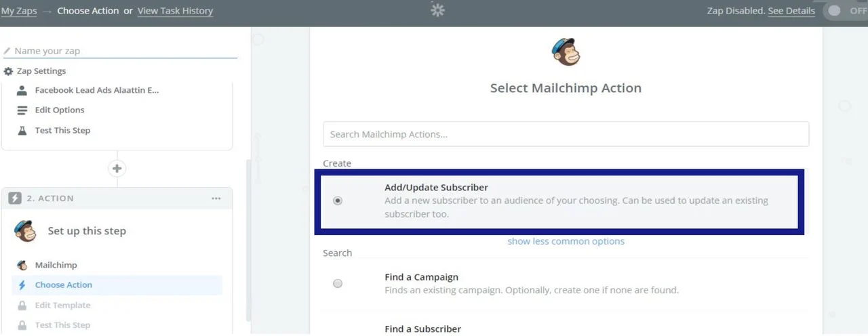This screenshot has height=336, width=868.
Task: Click the Zapier loading logo in header
Action: [x=438, y=10]
